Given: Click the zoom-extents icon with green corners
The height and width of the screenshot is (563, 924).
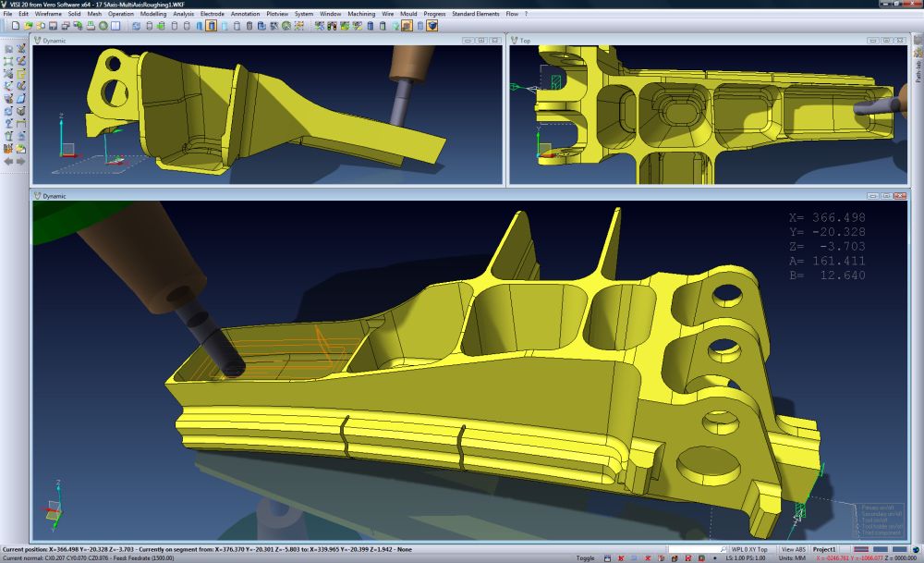Looking at the screenshot, I should pos(8,61).
